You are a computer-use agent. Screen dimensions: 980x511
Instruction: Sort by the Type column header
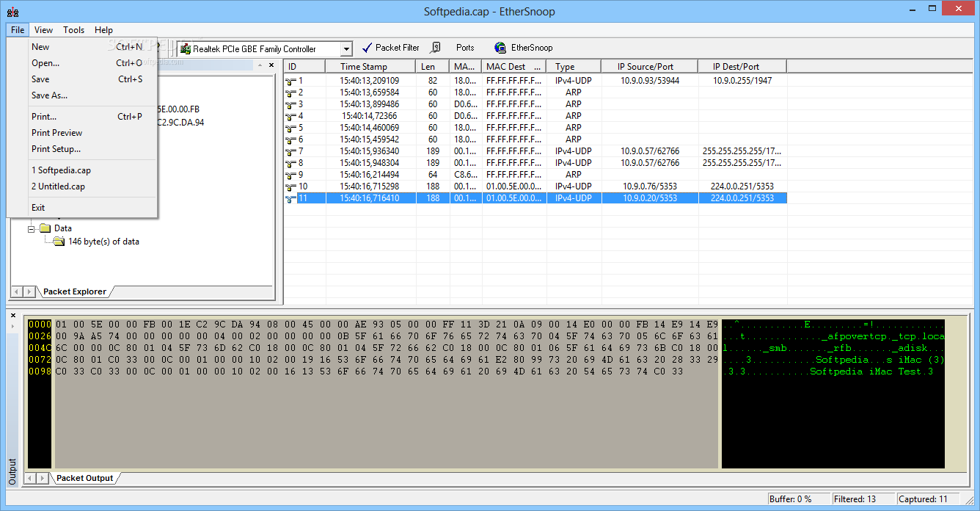coord(574,67)
